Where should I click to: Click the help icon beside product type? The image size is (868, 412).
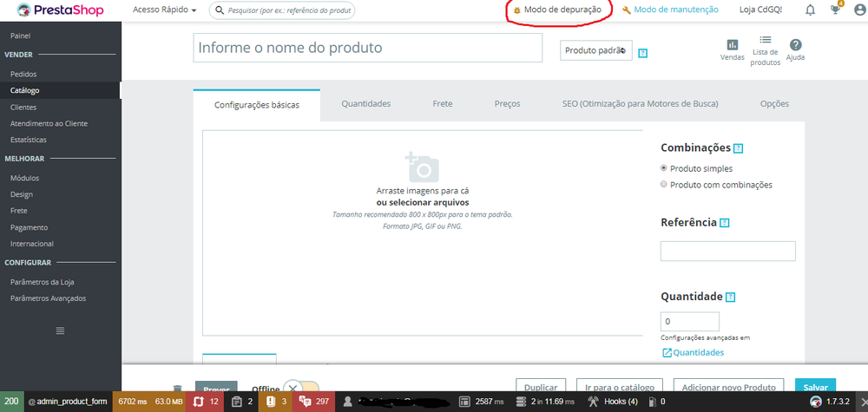click(642, 54)
